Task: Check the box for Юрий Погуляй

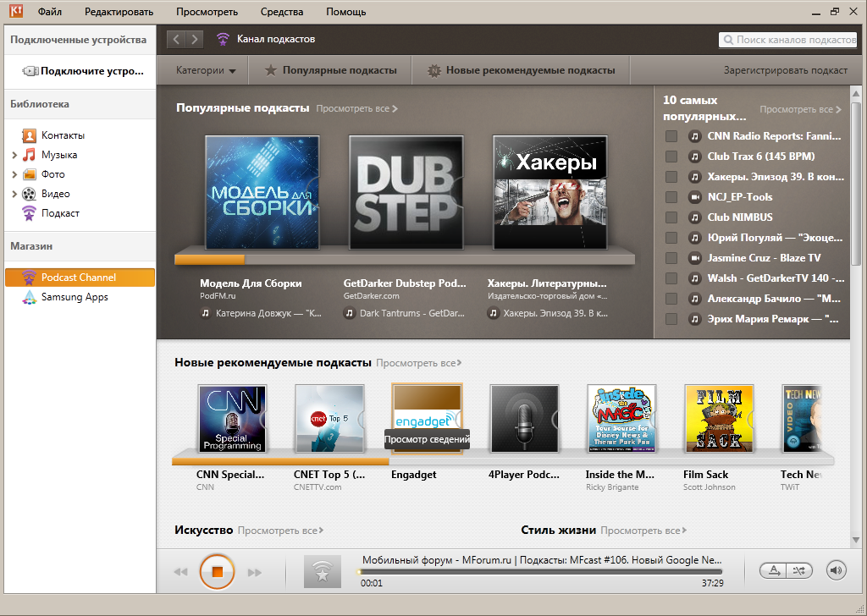Action: [x=671, y=238]
